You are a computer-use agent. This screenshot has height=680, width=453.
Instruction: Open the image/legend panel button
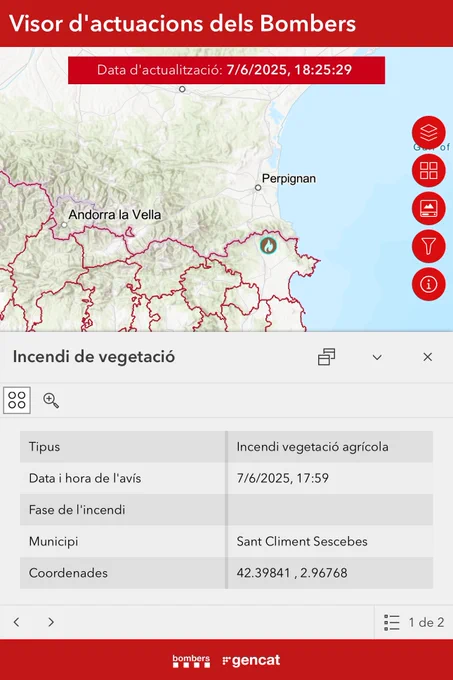click(x=428, y=208)
